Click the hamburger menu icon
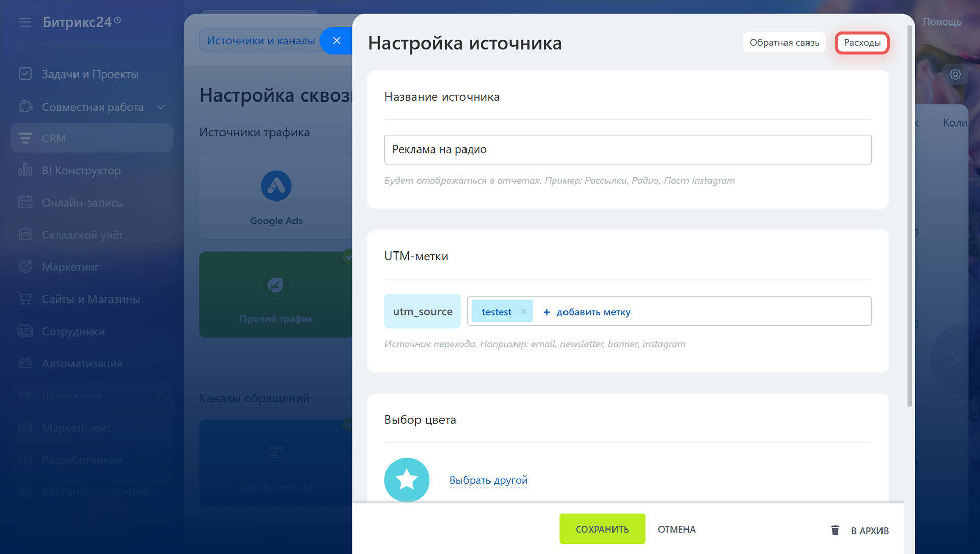The image size is (980, 554). [x=25, y=22]
